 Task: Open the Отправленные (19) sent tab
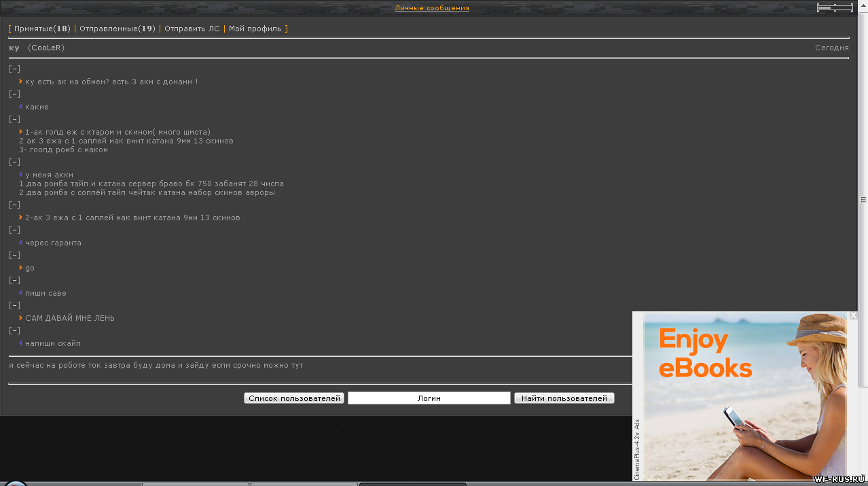pyautogui.click(x=117, y=29)
